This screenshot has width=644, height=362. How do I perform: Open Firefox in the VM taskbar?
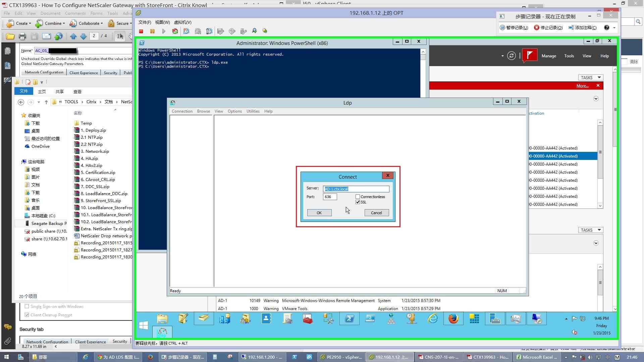pyautogui.click(x=453, y=319)
